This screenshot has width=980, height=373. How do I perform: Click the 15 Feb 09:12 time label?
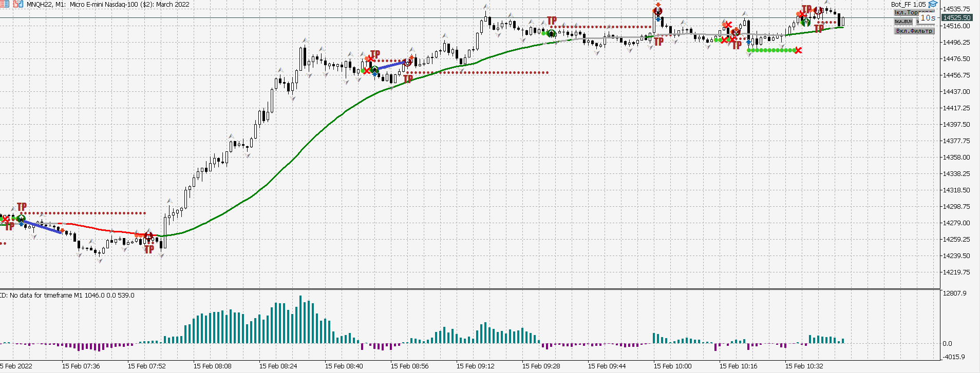[x=476, y=366]
